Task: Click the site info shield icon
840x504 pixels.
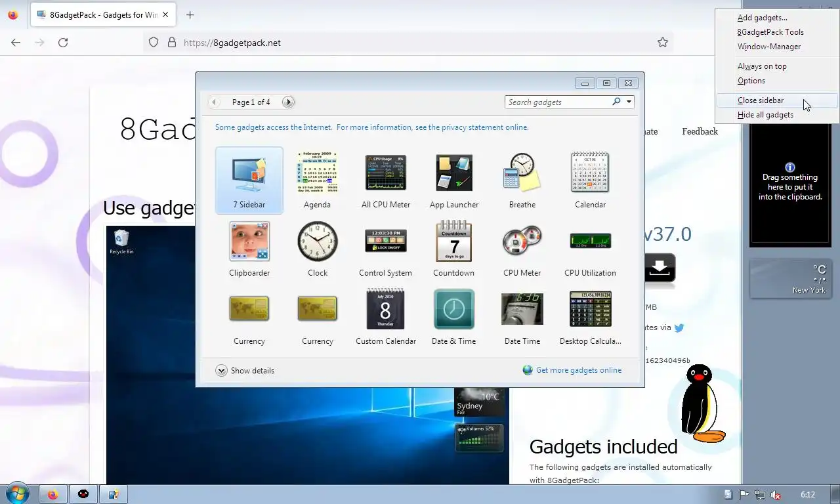Action: 154,43
